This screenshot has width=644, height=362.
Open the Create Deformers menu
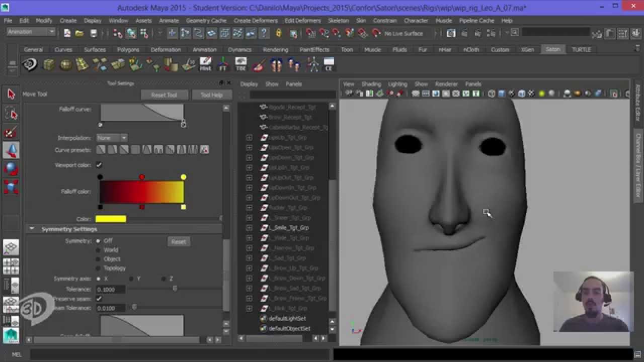(x=256, y=21)
